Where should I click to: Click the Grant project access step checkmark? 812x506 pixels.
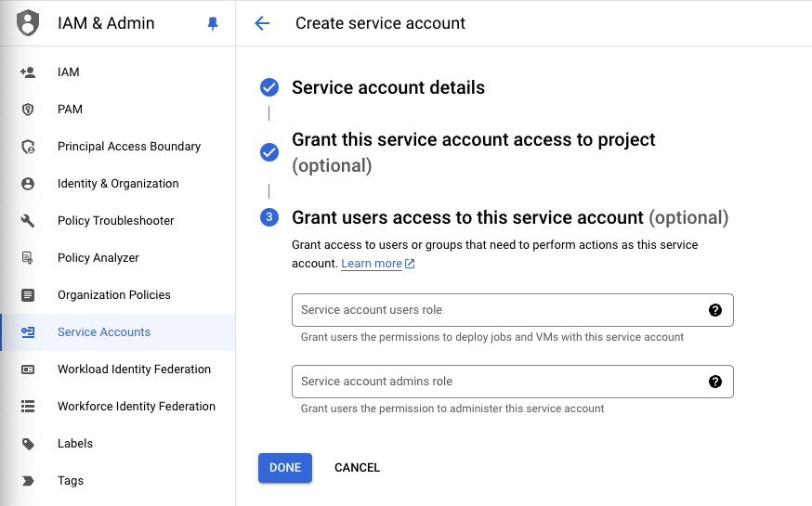pos(269,152)
